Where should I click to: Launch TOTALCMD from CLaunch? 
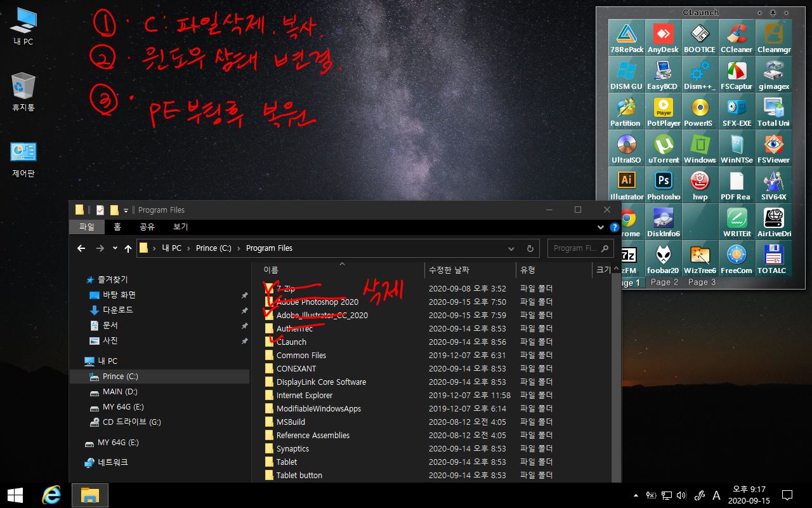[774, 258]
